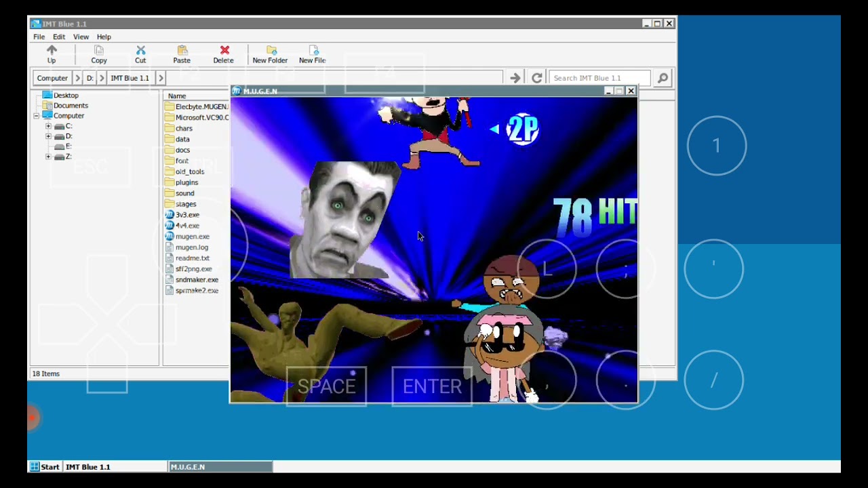Select the Microsoft.VC90.C folder name

click(202, 117)
